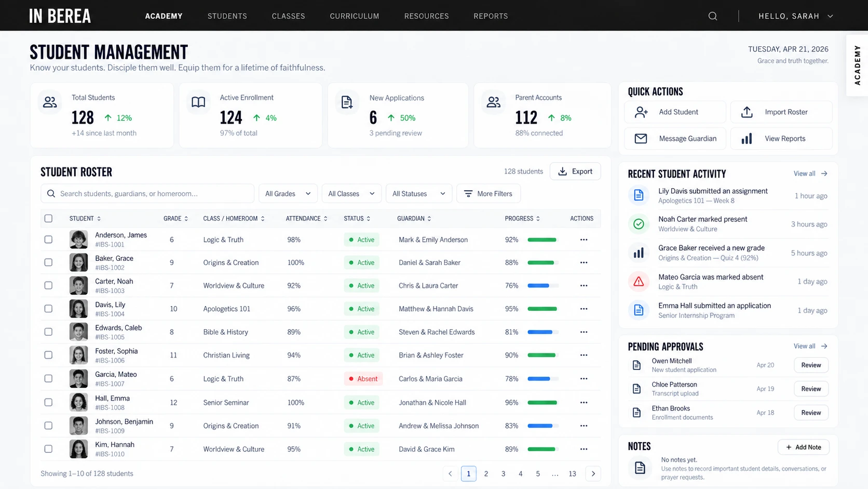Click the Total Students people icon
The height and width of the screenshot is (489, 868).
click(x=50, y=102)
